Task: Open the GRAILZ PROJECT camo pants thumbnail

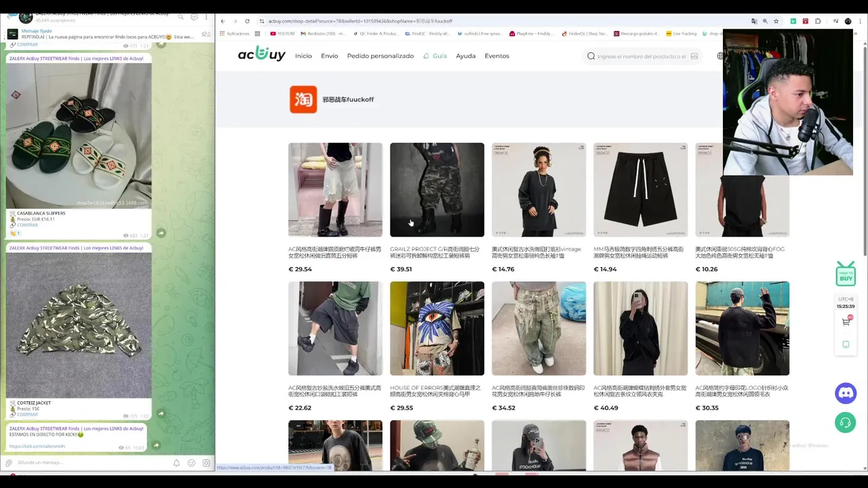Action: pyautogui.click(x=437, y=190)
